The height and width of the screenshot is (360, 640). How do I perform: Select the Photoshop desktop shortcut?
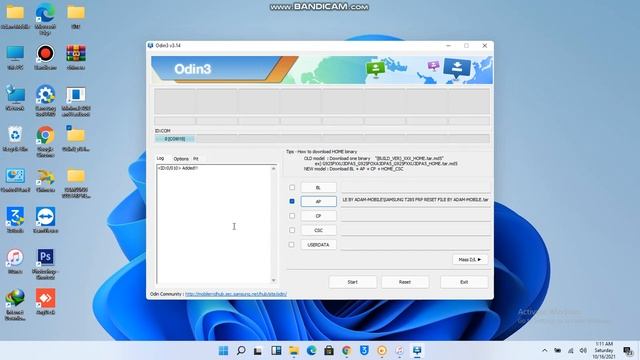click(45, 264)
